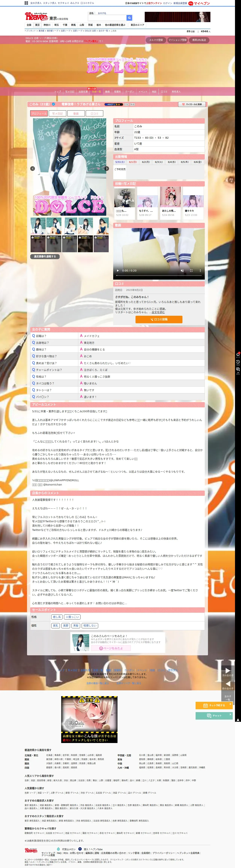Viewport: 241px width, 868px height.
Task: Click ページをみたよ button
Action: click(111, 648)
